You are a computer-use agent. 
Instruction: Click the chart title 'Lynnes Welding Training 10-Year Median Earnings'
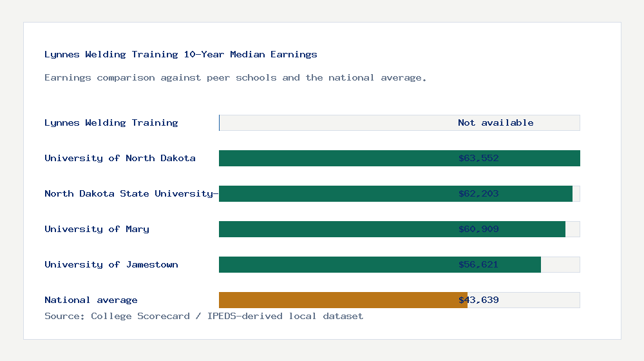[181, 55]
